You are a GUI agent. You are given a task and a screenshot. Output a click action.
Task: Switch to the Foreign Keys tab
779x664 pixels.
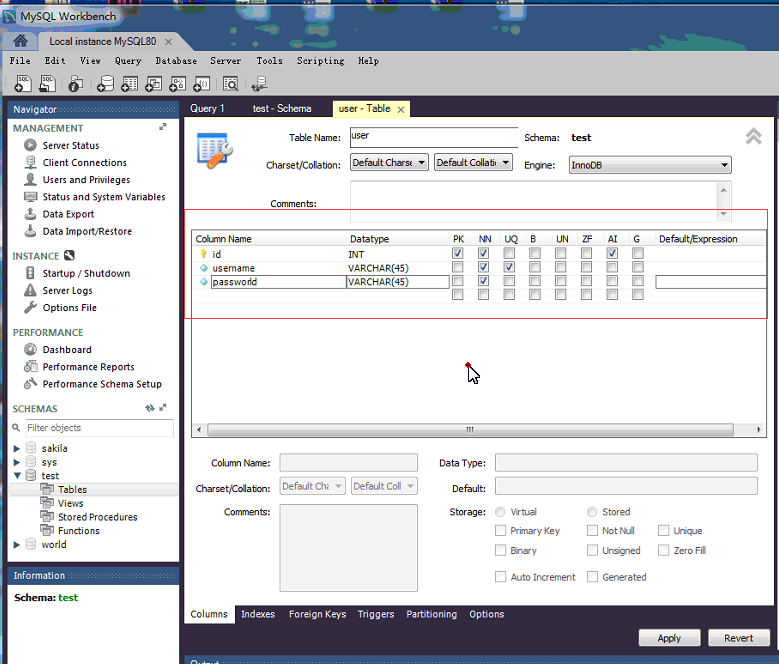tap(317, 614)
